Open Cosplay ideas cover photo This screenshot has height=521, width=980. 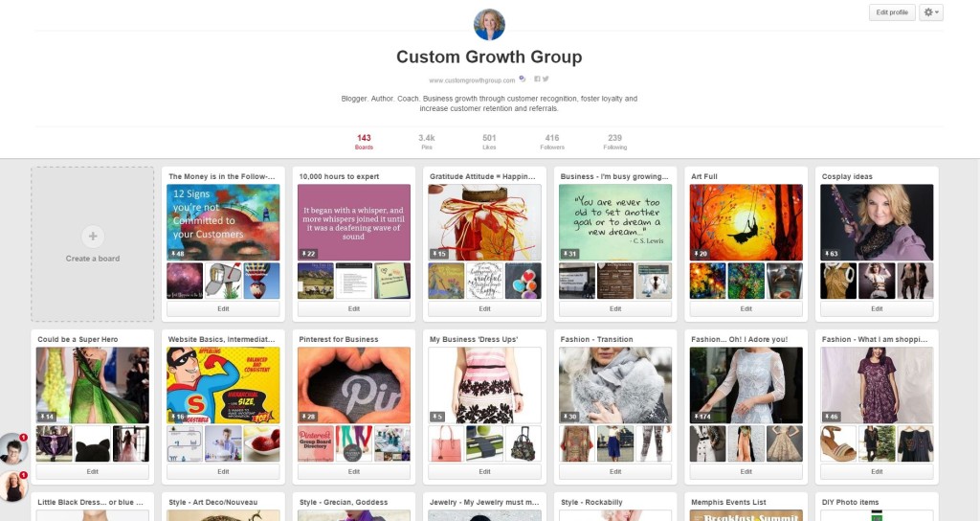877,222
